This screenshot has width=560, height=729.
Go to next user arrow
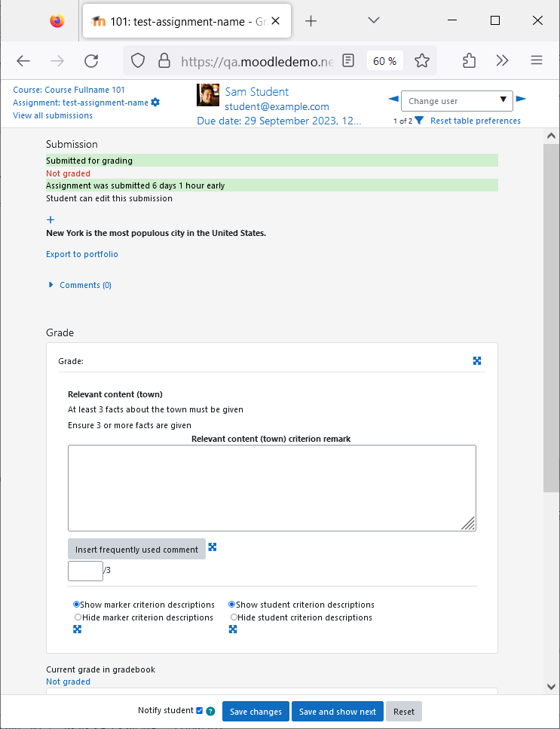(x=521, y=99)
